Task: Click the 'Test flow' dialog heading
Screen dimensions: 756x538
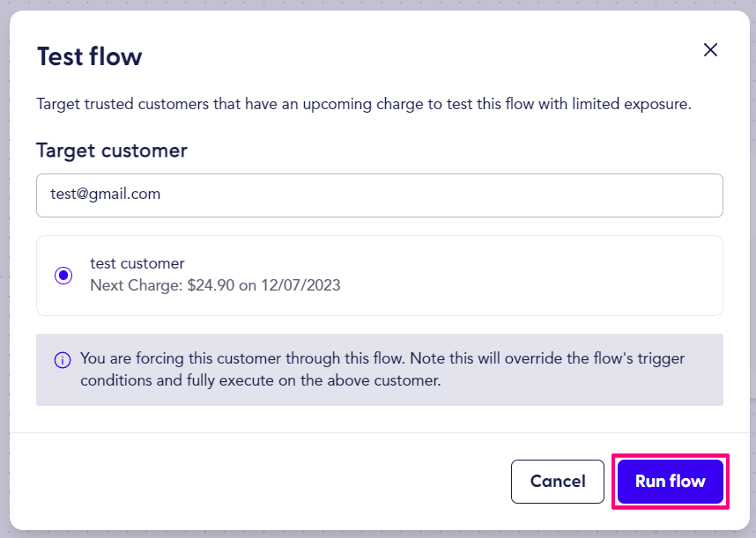Action: click(x=90, y=56)
